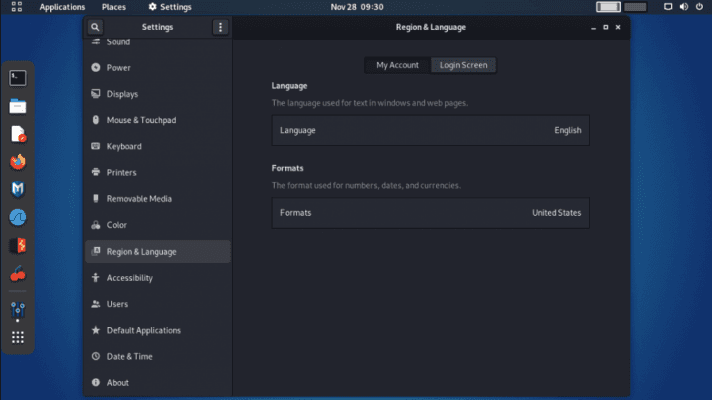This screenshot has width=712, height=400.
Task: Open the volume indicator in top bar
Action: [685, 7]
